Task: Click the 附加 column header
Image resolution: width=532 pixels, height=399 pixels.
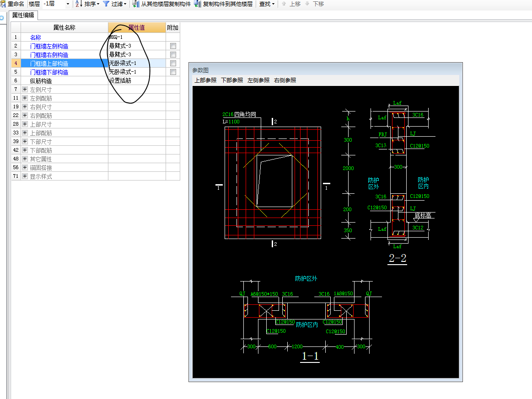Action: [173, 27]
